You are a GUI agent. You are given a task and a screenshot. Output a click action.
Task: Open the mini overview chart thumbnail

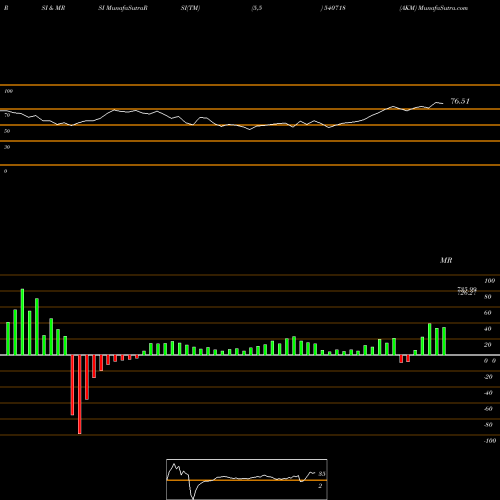tap(247, 479)
